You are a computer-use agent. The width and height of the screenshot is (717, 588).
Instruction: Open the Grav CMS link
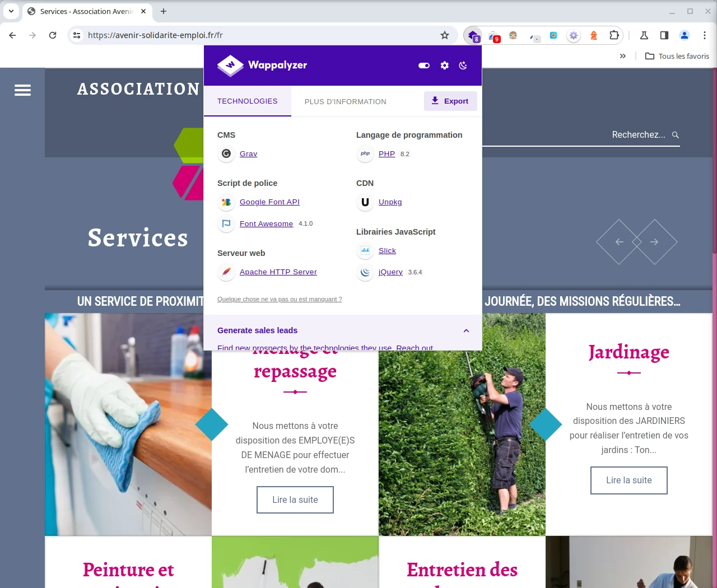tap(248, 153)
